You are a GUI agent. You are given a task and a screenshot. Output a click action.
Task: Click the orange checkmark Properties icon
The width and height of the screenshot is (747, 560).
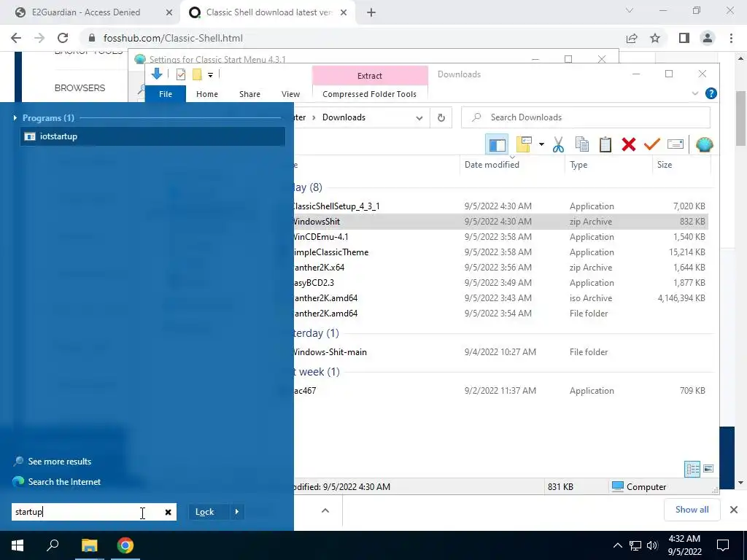[x=651, y=144]
